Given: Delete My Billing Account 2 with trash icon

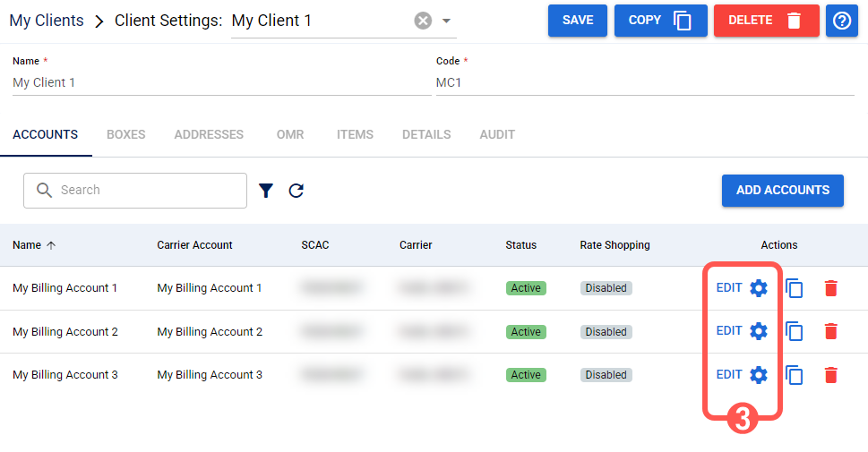Looking at the screenshot, I should 831,331.
